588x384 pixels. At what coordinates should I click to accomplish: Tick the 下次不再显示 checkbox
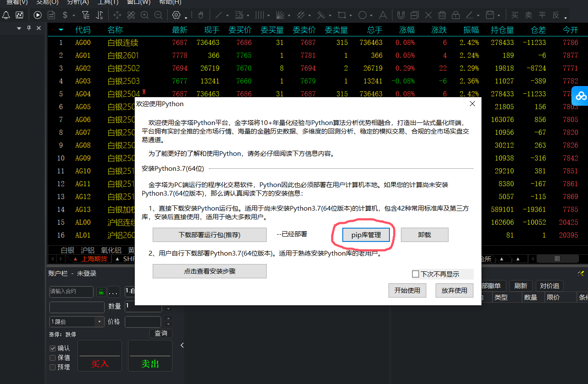416,274
